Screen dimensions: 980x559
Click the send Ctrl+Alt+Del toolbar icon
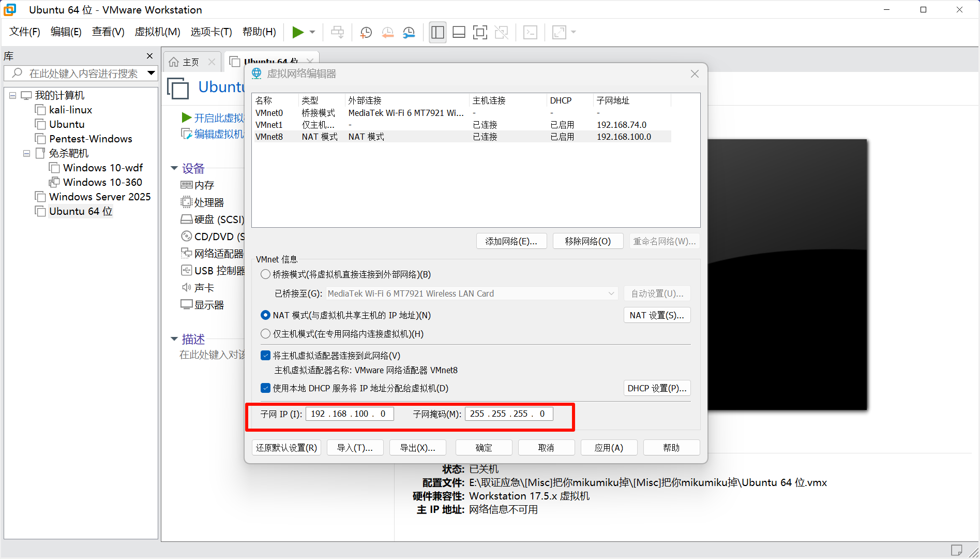pyautogui.click(x=337, y=33)
